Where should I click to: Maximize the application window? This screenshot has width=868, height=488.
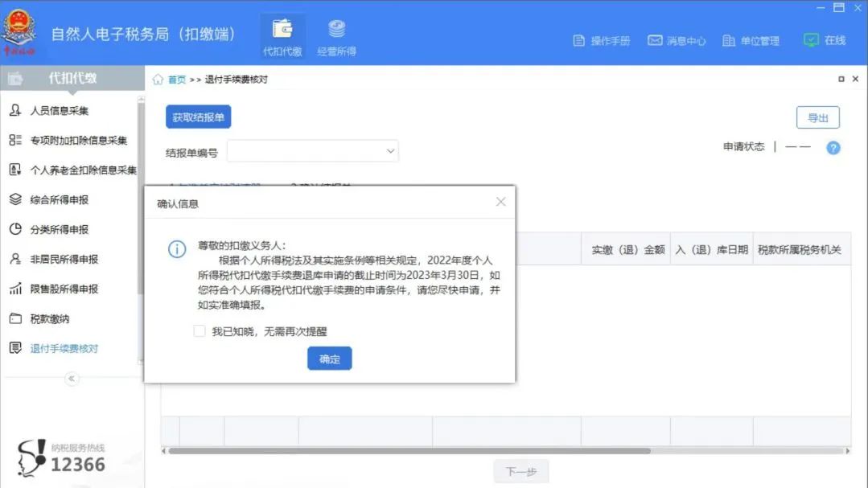(839, 8)
